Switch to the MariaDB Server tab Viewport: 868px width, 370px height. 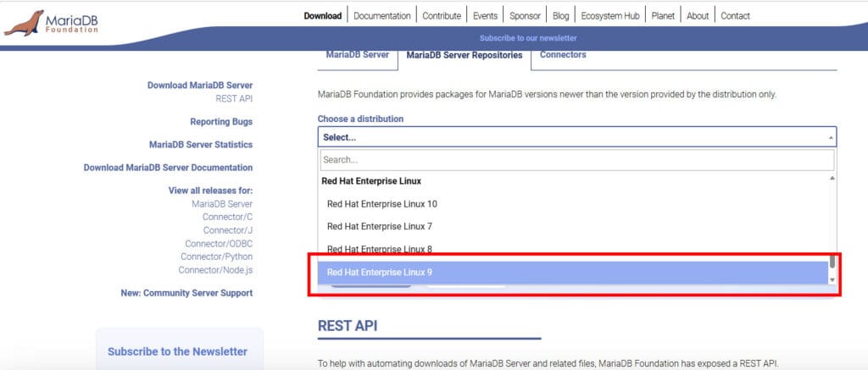point(357,55)
